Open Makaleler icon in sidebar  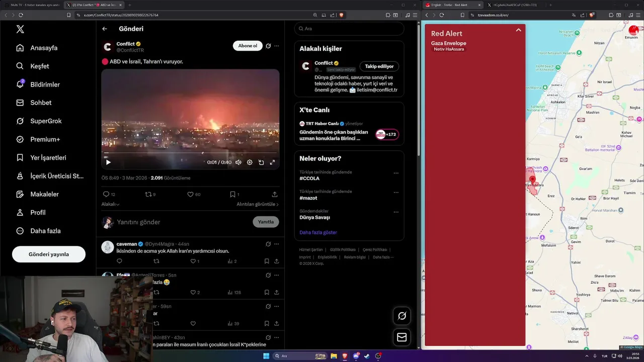(20, 194)
